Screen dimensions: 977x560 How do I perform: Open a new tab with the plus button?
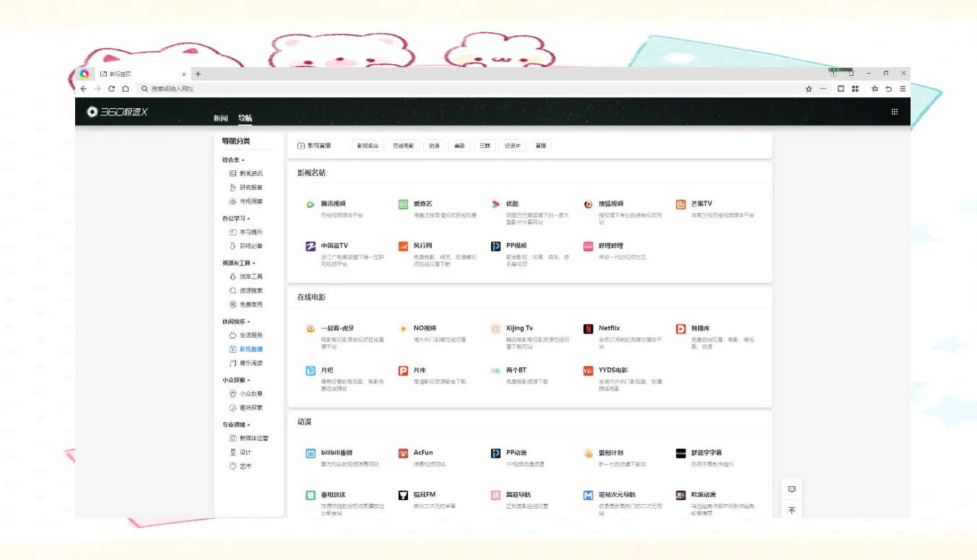[198, 74]
